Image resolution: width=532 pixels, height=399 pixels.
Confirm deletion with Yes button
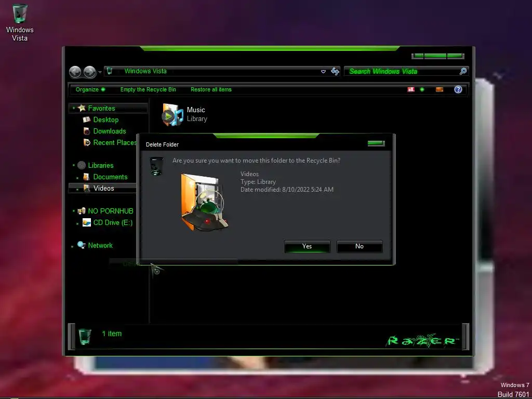click(307, 246)
